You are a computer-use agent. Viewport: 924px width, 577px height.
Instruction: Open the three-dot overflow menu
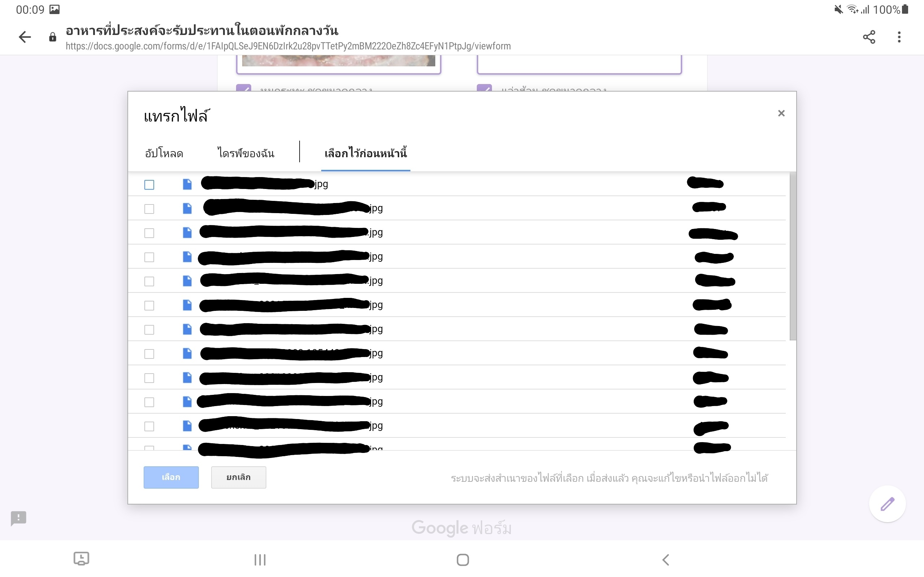(x=899, y=37)
